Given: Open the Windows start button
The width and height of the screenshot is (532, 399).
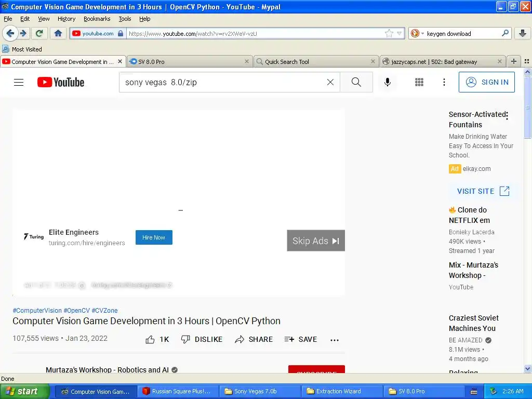Looking at the screenshot, I should [x=24, y=391].
